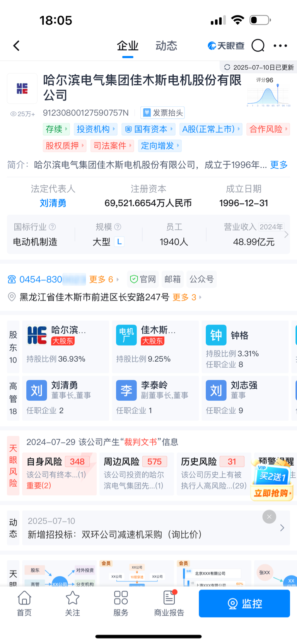The width and height of the screenshot is (297, 644).
Task: Open executive 刘清勇 avatar
Action: pos(37,390)
